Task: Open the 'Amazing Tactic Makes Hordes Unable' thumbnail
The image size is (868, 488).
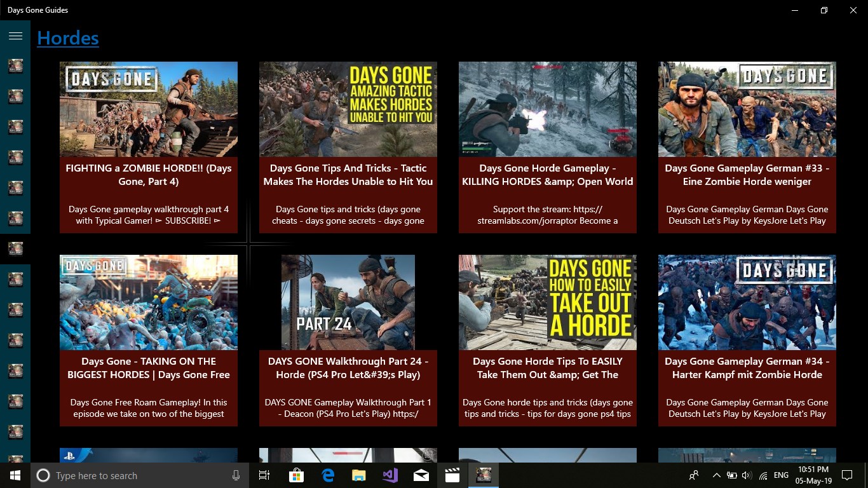Action: [x=348, y=109]
